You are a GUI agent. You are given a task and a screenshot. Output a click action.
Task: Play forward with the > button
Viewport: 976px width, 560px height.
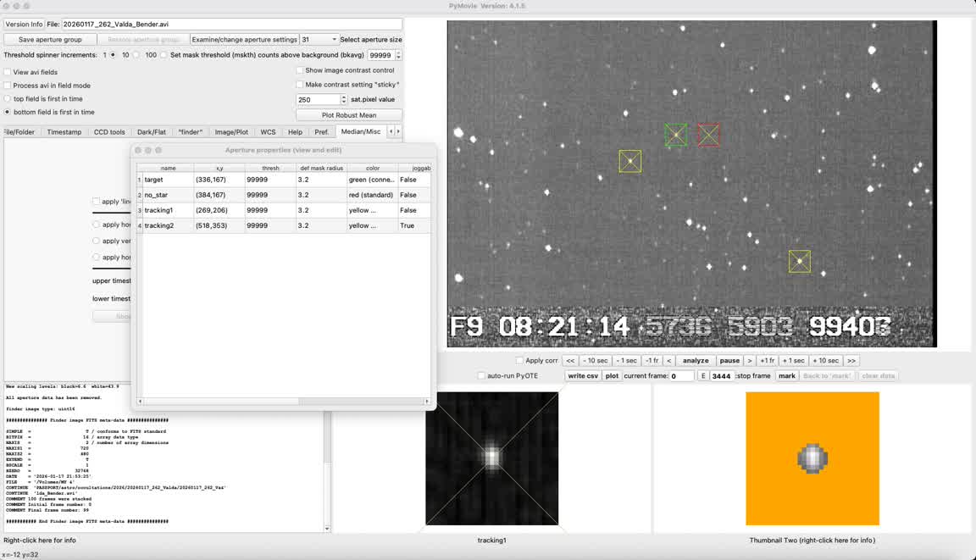click(x=750, y=361)
